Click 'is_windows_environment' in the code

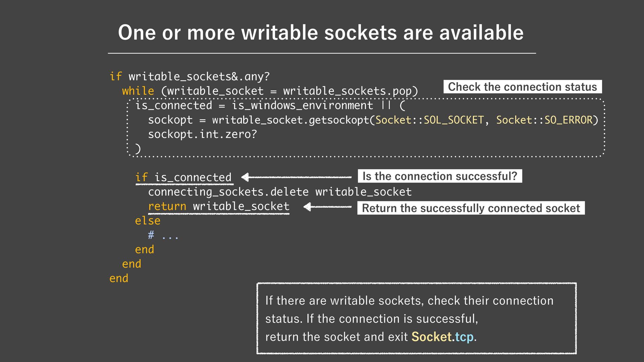[302, 106]
